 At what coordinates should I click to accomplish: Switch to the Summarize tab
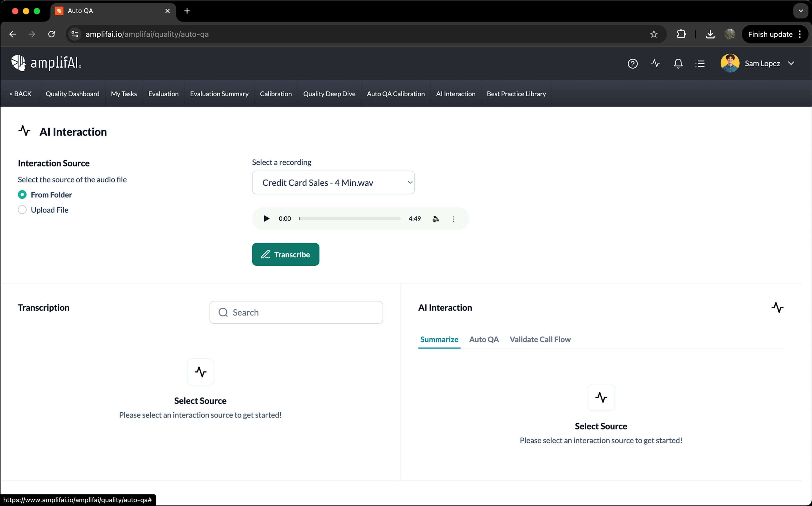click(439, 339)
